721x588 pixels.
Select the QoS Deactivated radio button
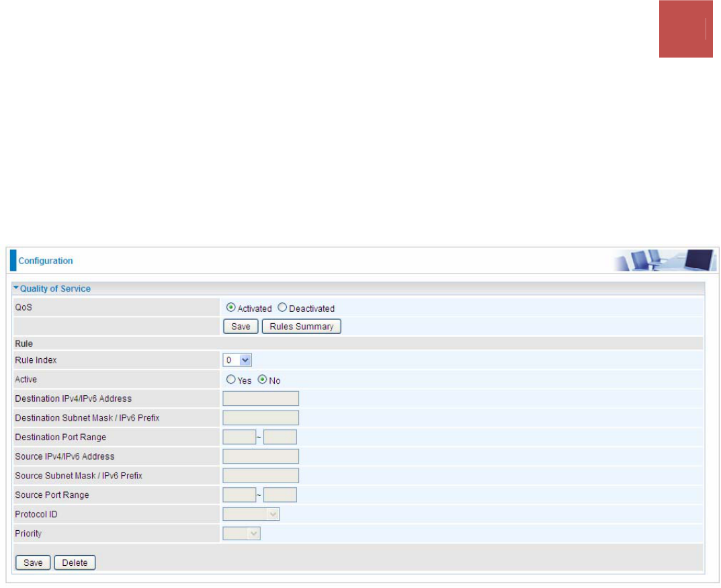point(282,308)
